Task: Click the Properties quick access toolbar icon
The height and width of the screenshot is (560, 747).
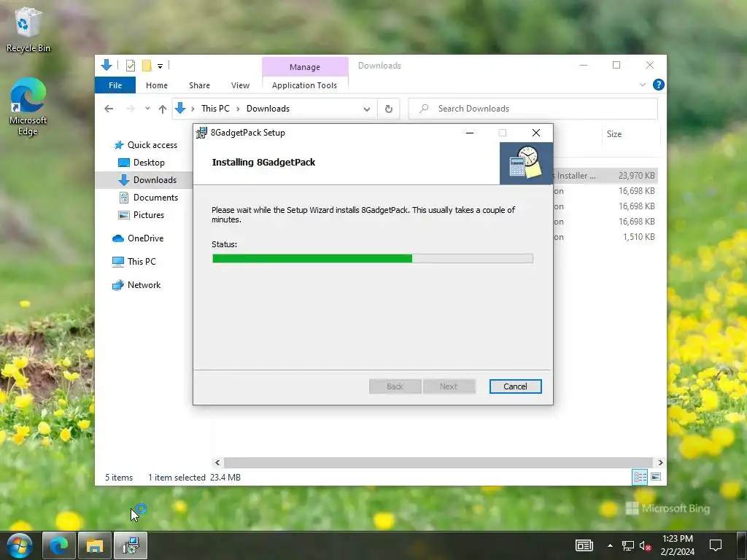Action: (x=130, y=66)
